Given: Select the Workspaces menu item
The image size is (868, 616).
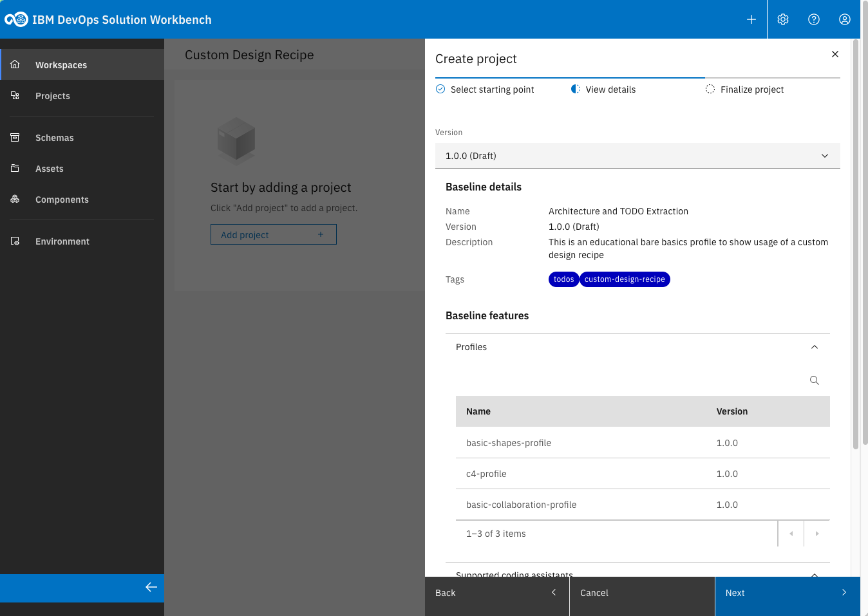Looking at the screenshot, I should [82, 64].
